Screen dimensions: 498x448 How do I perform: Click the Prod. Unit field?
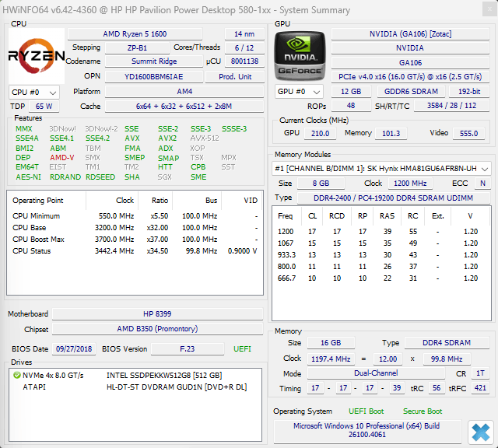pos(235,77)
